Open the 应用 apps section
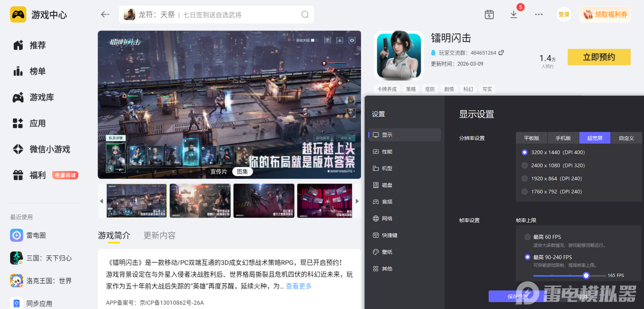Screen dimensions: 644x309 [x=30, y=123]
